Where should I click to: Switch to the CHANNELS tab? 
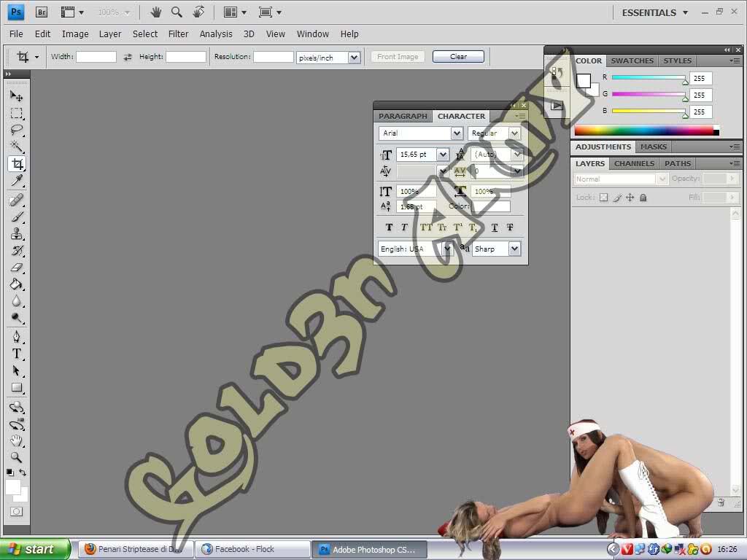634,164
